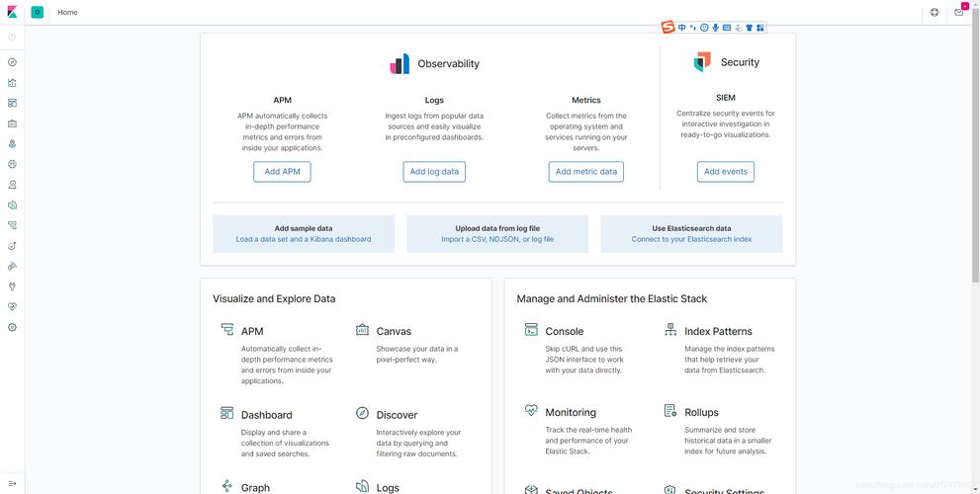Click the Rollups document icon
This screenshot has width=980, height=494.
pos(670,411)
